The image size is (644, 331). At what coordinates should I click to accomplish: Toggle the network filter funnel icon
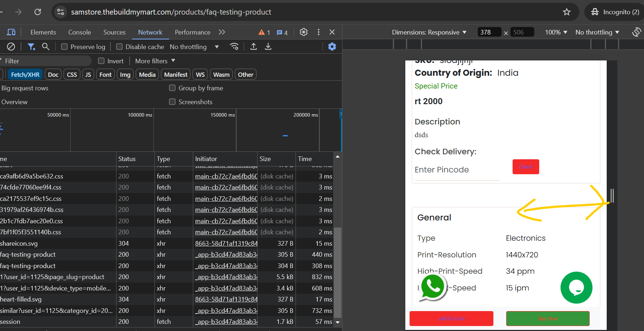(31, 47)
